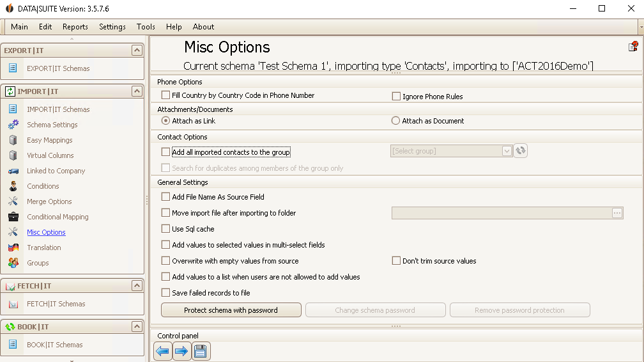644x362 pixels.
Task: Open the About menu
Action: (203, 27)
